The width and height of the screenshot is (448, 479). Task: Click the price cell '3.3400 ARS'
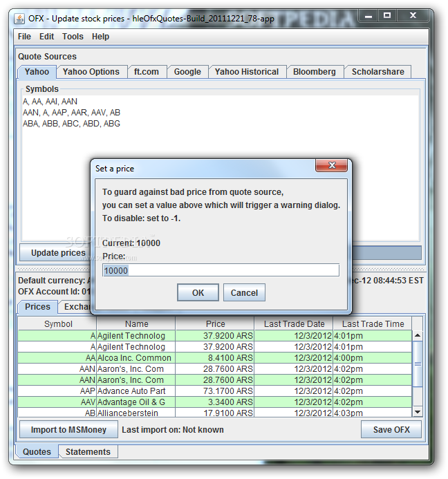(215, 402)
